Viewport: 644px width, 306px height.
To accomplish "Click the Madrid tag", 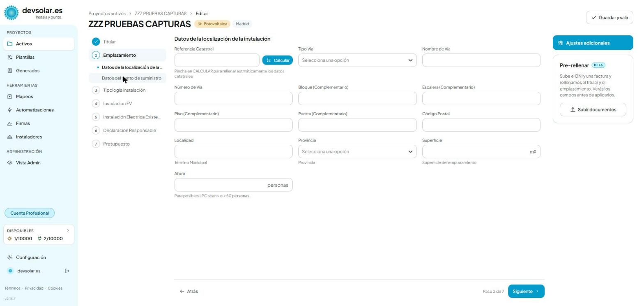I will [242, 24].
